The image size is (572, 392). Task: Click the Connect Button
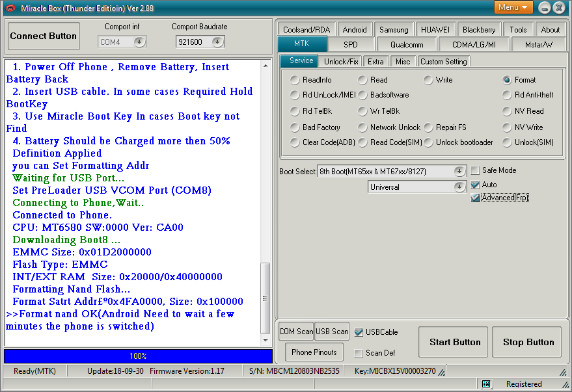coord(44,36)
